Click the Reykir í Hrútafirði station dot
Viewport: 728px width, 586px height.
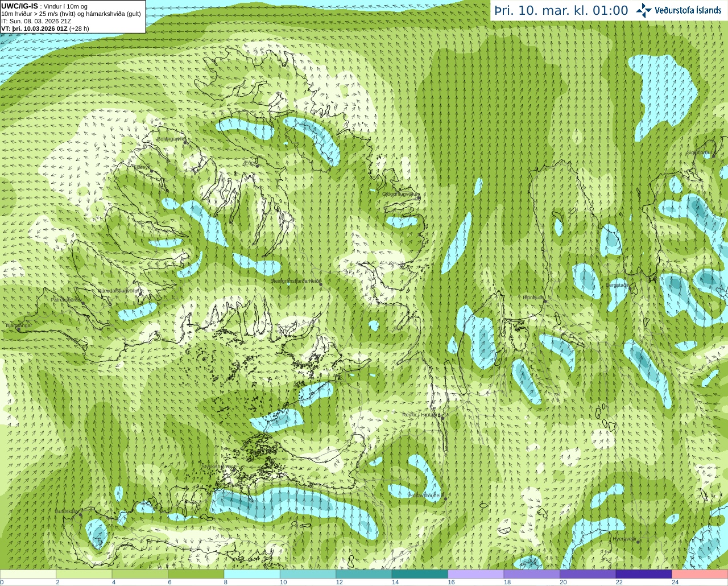442,418
